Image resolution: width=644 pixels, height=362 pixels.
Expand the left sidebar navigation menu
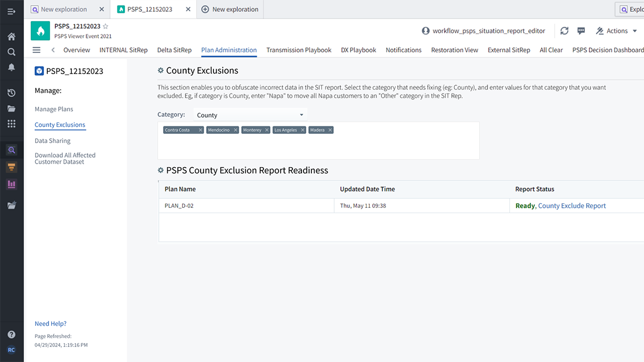tap(11, 11)
